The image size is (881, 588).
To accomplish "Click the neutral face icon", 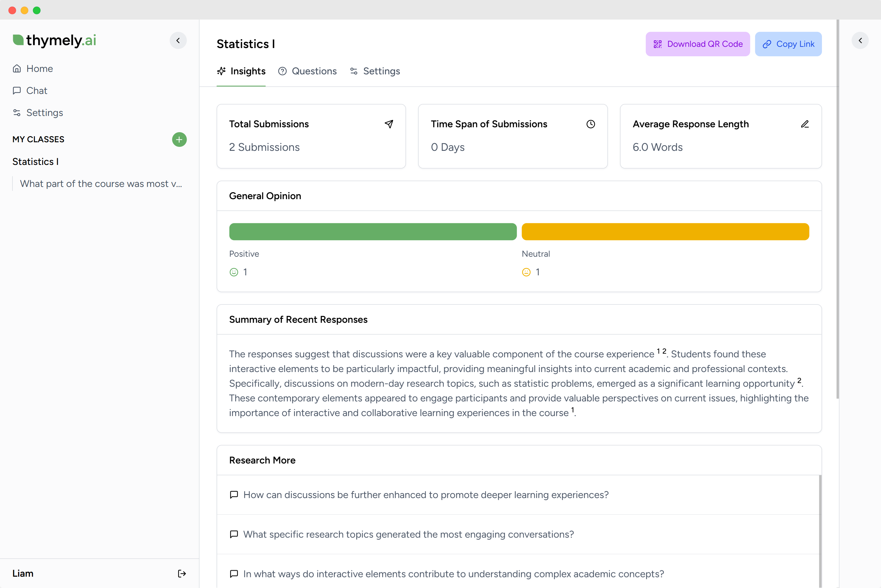I will pyautogui.click(x=526, y=272).
